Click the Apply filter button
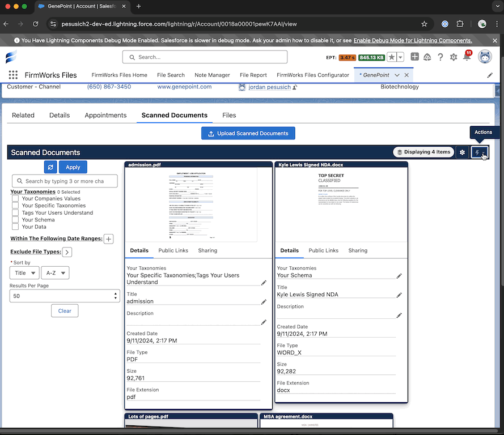 tap(73, 167)
